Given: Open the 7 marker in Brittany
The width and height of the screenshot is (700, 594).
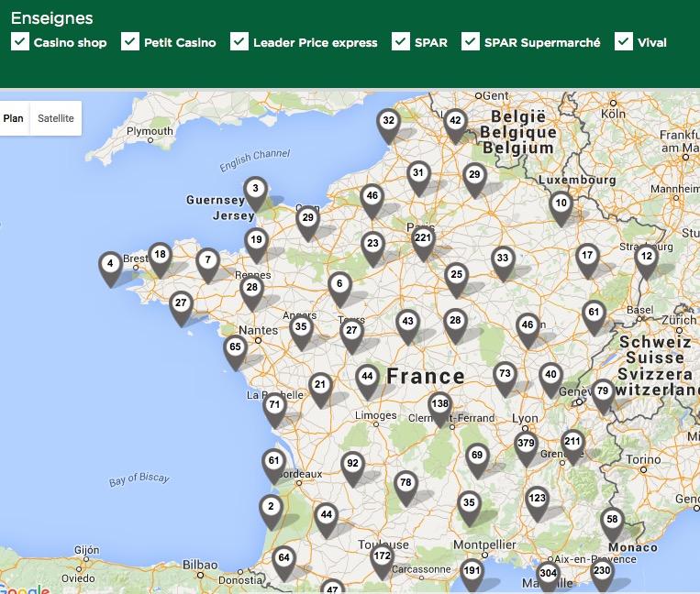Looking at the screenshot, I should 207,266.
